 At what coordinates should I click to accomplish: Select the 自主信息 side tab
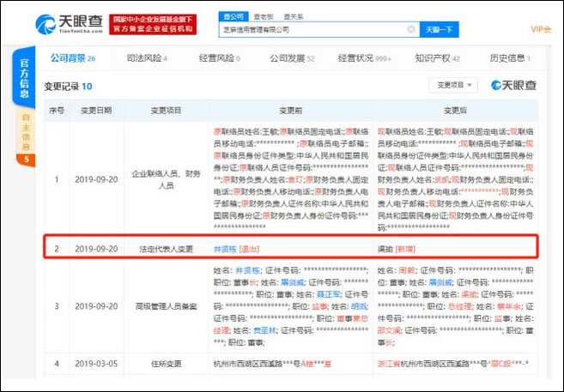[25, 132]
